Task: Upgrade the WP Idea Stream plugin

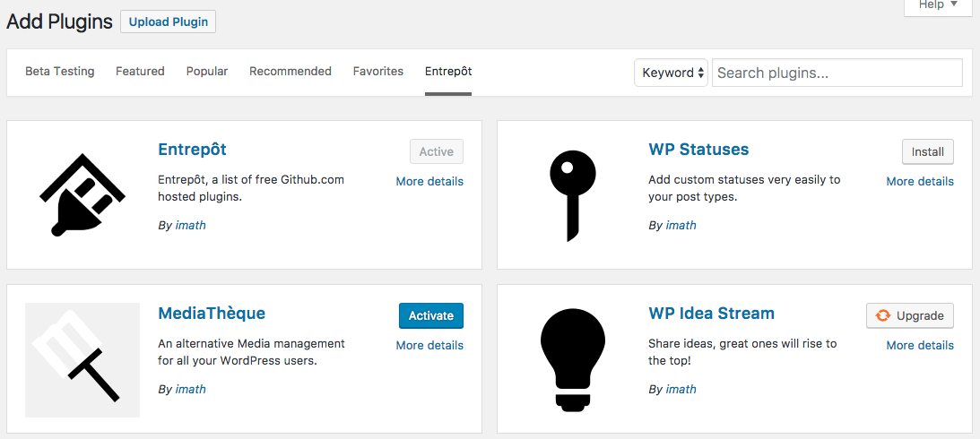Action: point(910,316)
